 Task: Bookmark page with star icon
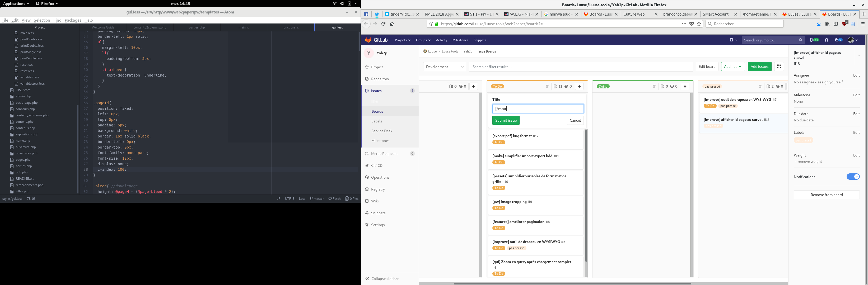click(x=699, y=24)
